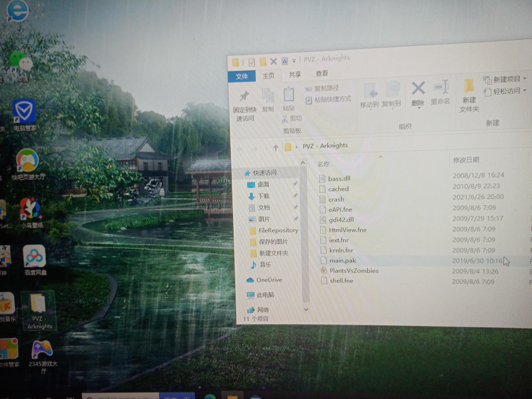
Task: Select the iext.fnr file
Action: (x=335, y=240)
